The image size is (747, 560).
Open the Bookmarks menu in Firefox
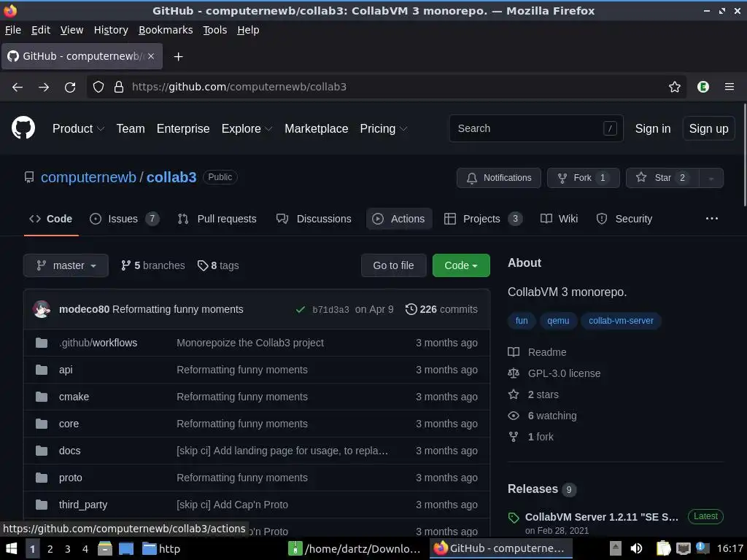click(166, 30)
